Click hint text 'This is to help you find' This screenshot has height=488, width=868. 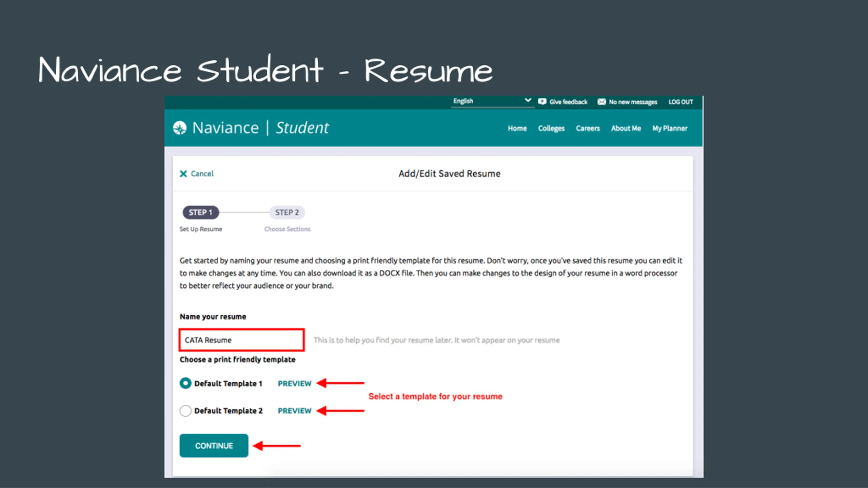pyautogui.click(x=436, y=340)
